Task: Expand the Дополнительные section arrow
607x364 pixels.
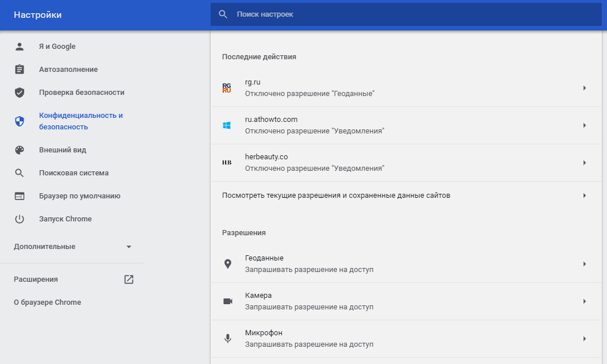Action: (x=129, y=247)
